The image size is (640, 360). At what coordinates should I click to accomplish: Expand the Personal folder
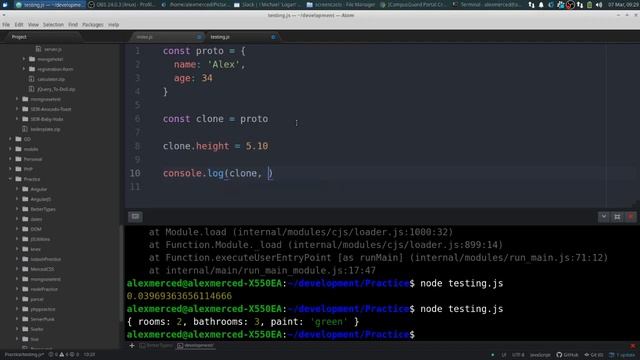[10, 159]
